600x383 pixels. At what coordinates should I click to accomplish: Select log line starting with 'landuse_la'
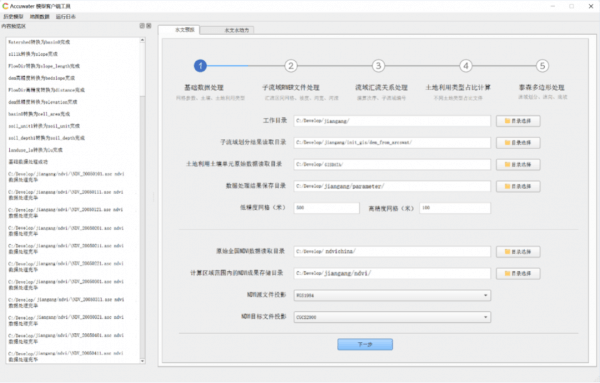(36, 150)
